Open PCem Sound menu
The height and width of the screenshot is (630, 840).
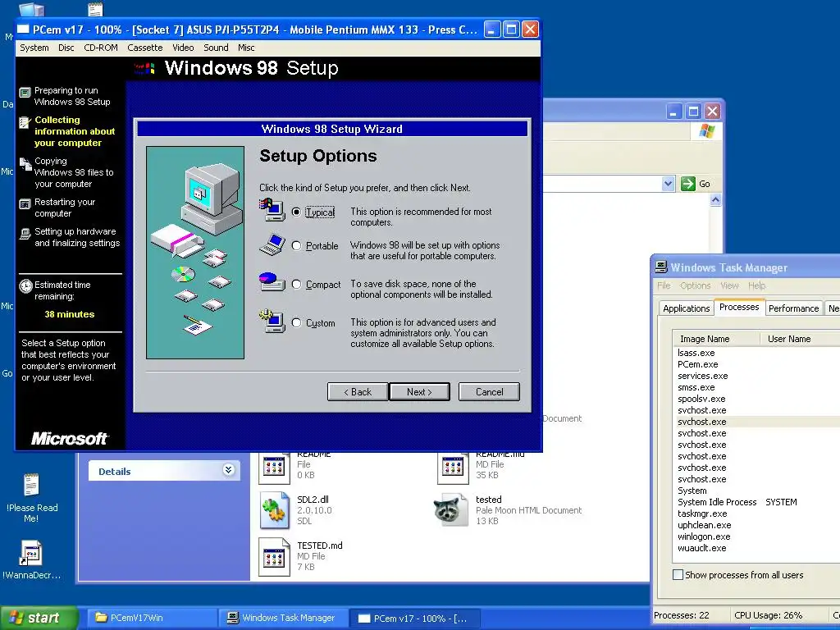tap(216, 48)
